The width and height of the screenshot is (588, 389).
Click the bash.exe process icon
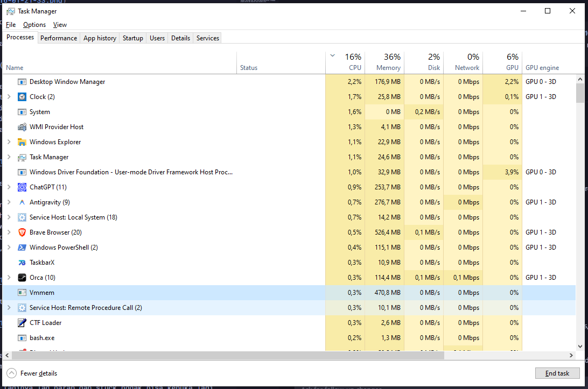(x=22, y=338)
